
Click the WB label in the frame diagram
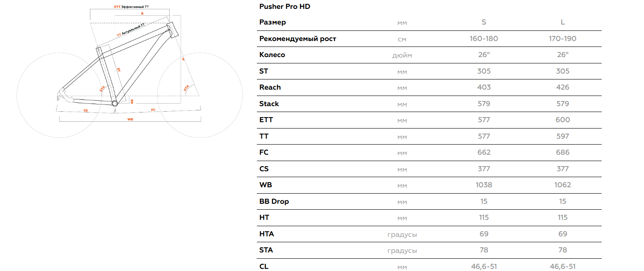pyautogui.click(x=130, y=120)
